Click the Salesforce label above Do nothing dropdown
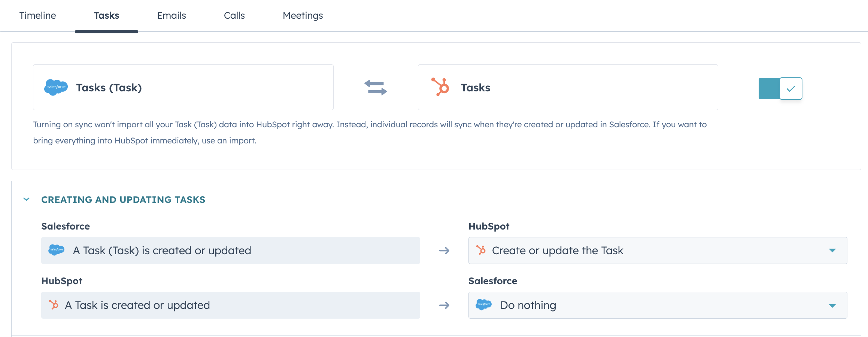Image resolution: width=868 pixels, height=337 pixels. tap(493, 281)
